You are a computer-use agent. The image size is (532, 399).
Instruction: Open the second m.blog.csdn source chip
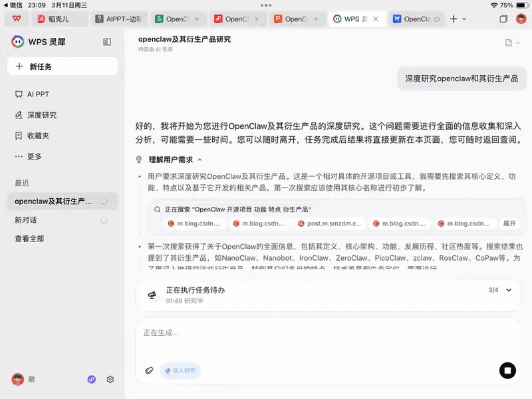coord(260,223)
